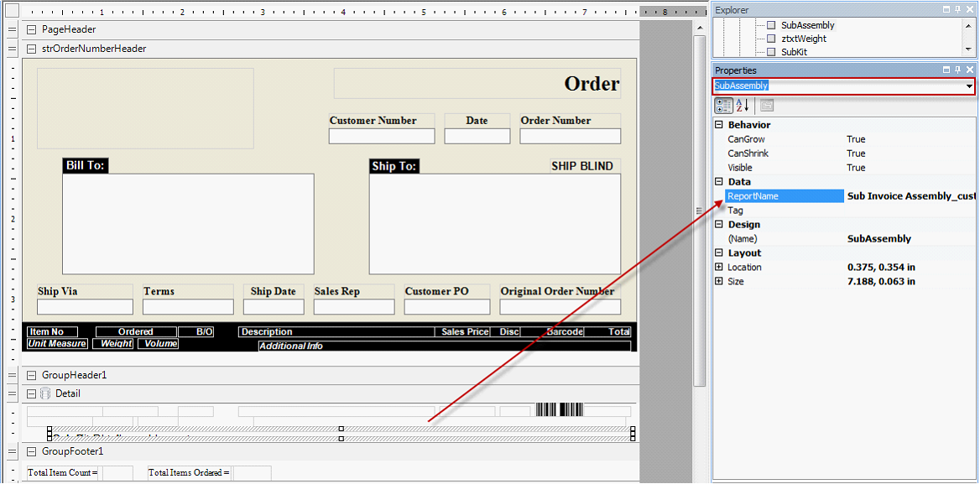Click ReportName value Sub Invoice Assembly
This screenshot has width=980, height=484.
coord(910,196)
